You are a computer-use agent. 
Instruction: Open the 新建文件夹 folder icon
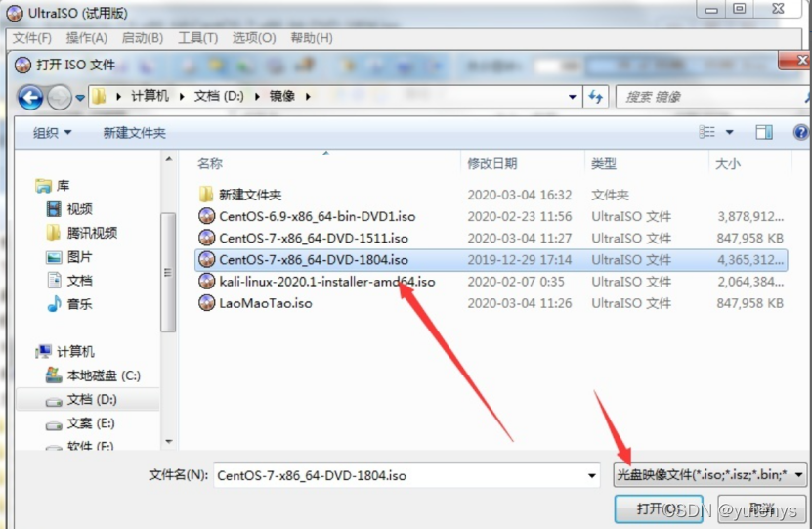(206, 195)
